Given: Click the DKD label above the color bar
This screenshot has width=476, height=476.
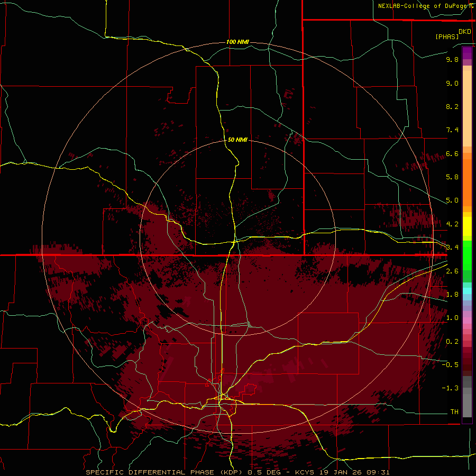Looking at the screenshot, I should click(465, 31).
